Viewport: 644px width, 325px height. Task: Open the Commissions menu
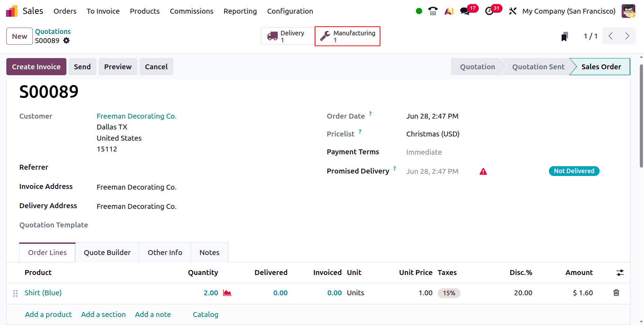point(192,11)
